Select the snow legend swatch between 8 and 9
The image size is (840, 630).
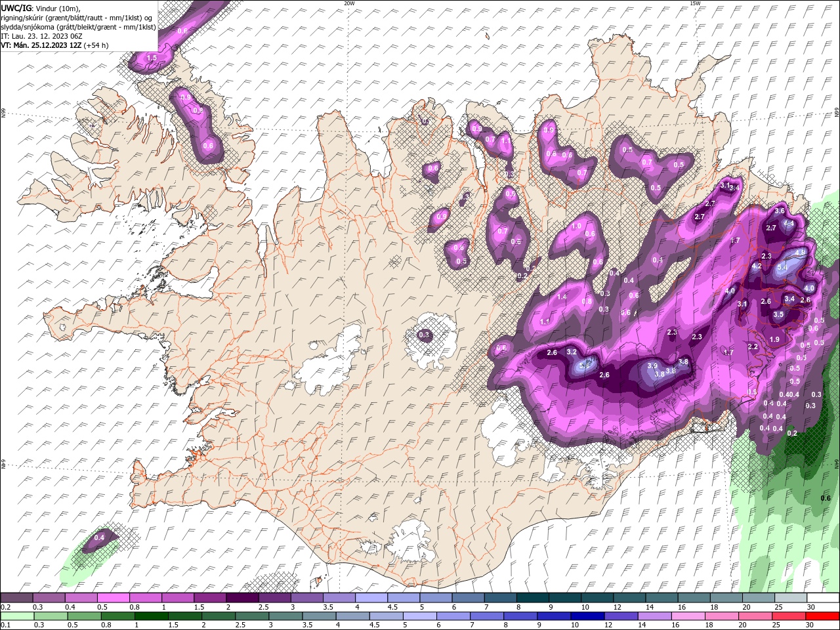click(x=532, y=598)
